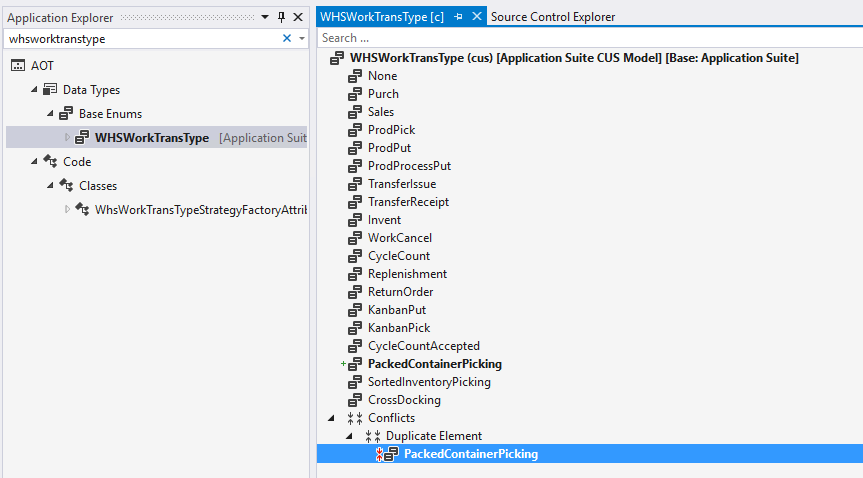863x478 pixels.
Task: Collapse the Base Enums tree node
Action: point(52,114)
